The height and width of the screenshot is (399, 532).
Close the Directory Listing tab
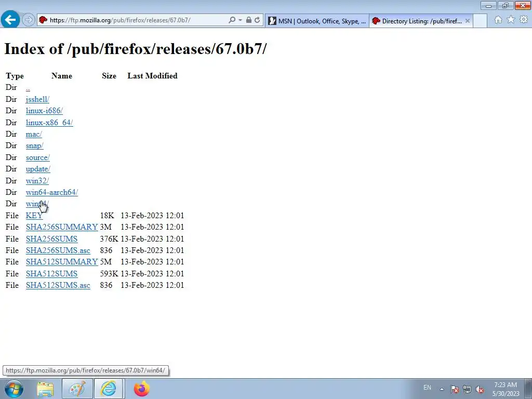pos(468,21)
